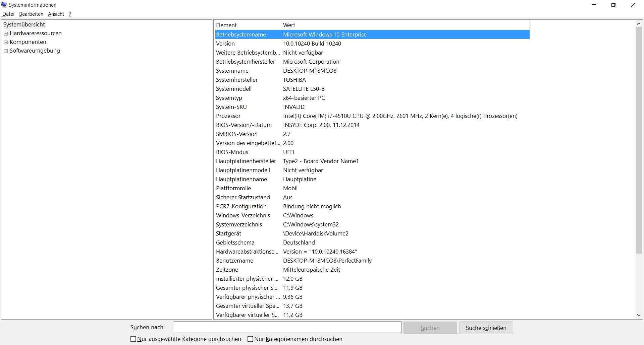Click the value TOSHIBA
Viewport: 644px width, 345px height.
[294, 80]
